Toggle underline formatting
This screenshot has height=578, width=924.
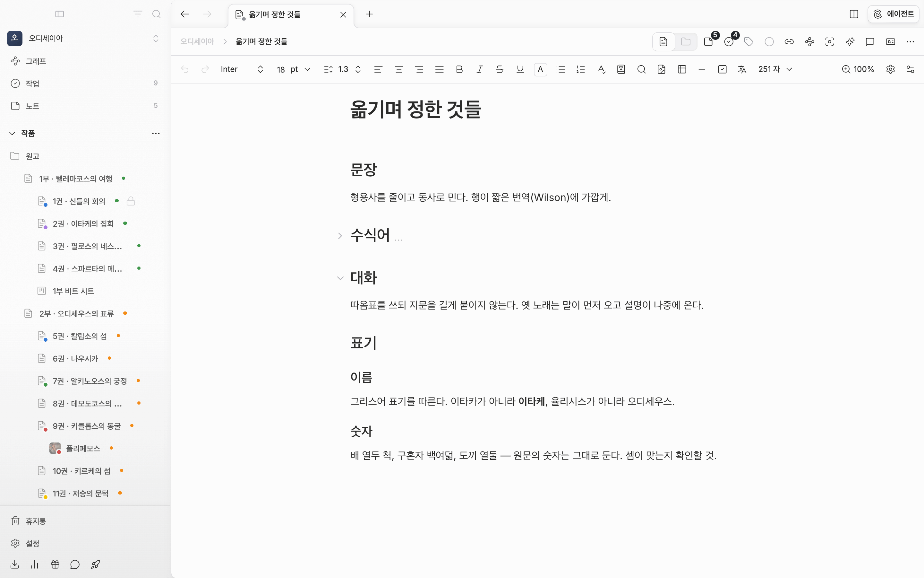[520, 69]
